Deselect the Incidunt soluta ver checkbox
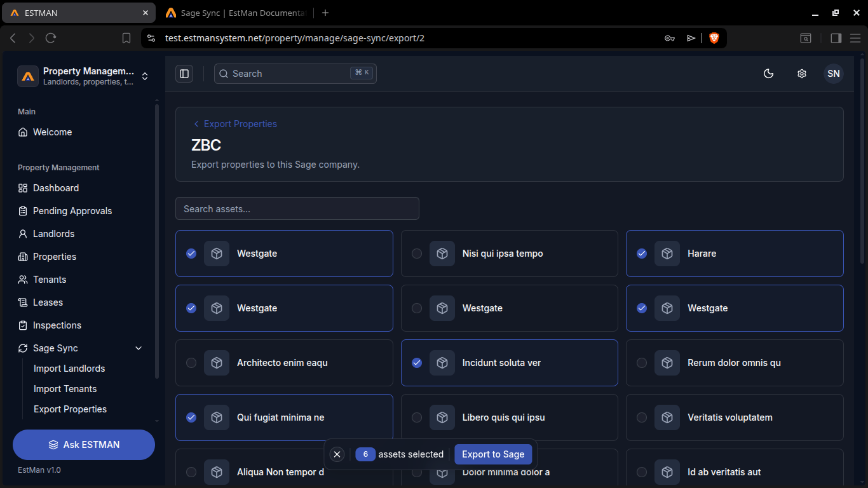Image resolution: width=868 pixels, height=488 pixels. (417, 363)
